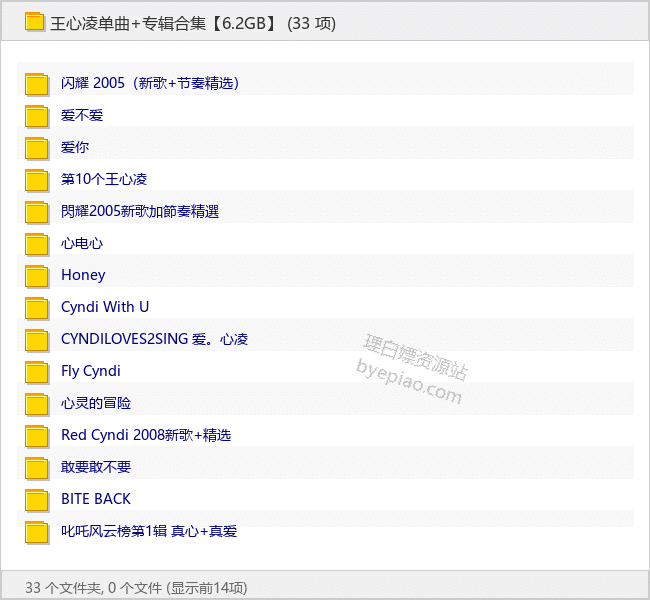Click folder icon beside 叱咤风云榜第1辑 真心+真爱
This screenshot has height=600, width=650.
point(36,532)
